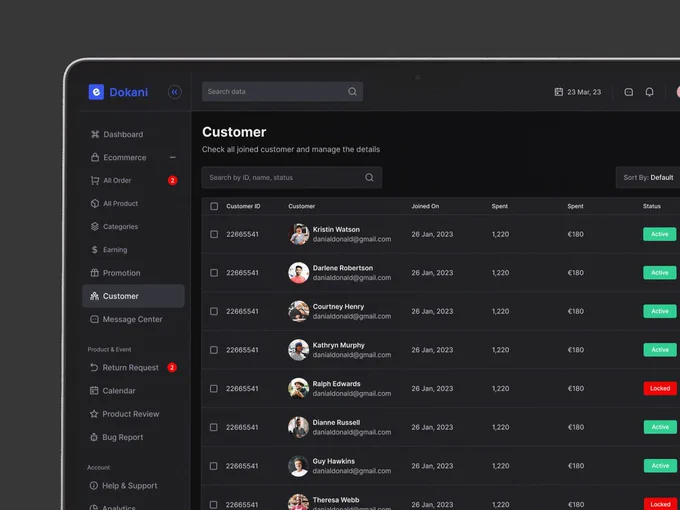
Task: Click the magnifier icon in Search data
Action: (x=353, y=92)
